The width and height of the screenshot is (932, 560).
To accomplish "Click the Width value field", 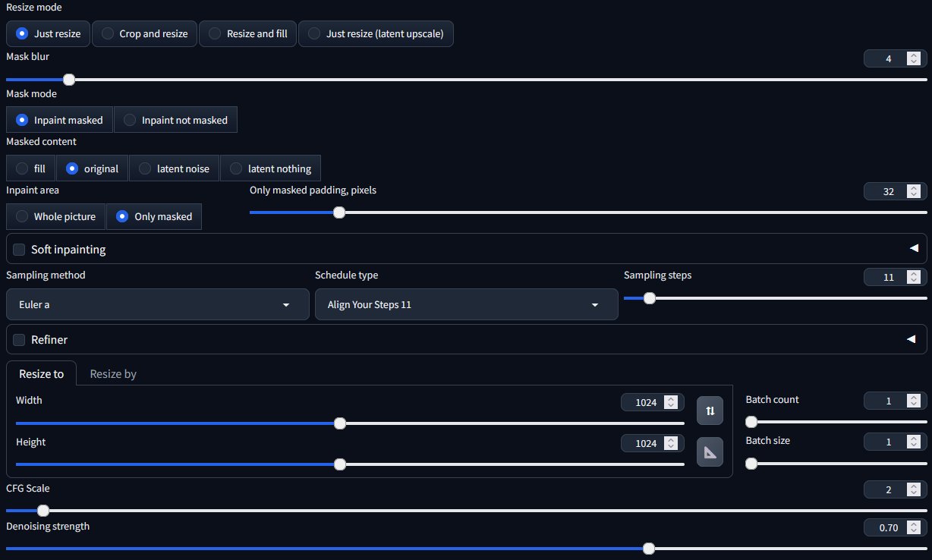I will click(652, 402).
